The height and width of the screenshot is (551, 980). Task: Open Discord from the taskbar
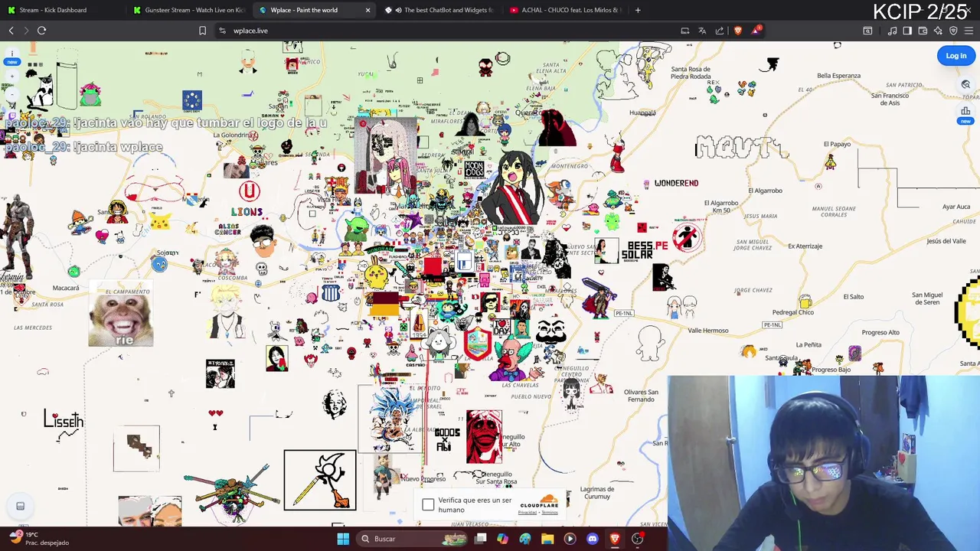point(592,539)
